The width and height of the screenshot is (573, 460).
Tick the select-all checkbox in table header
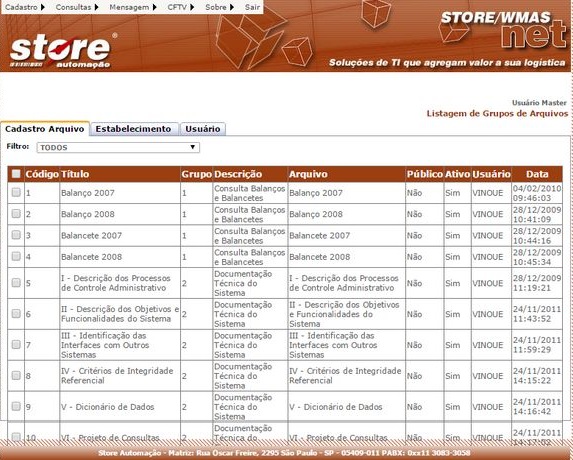16,174
